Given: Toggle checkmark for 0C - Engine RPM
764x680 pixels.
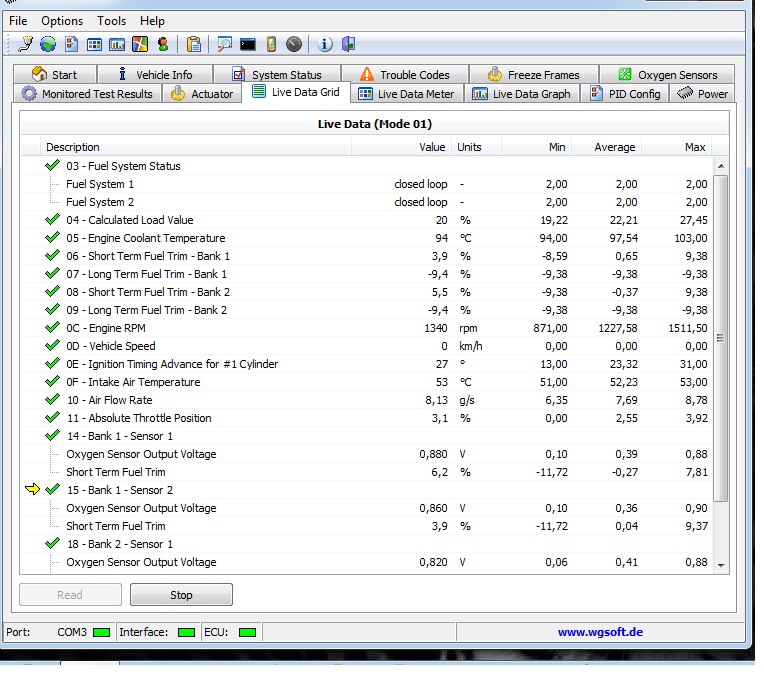Looking at the screenshot, I should (52, 328).
